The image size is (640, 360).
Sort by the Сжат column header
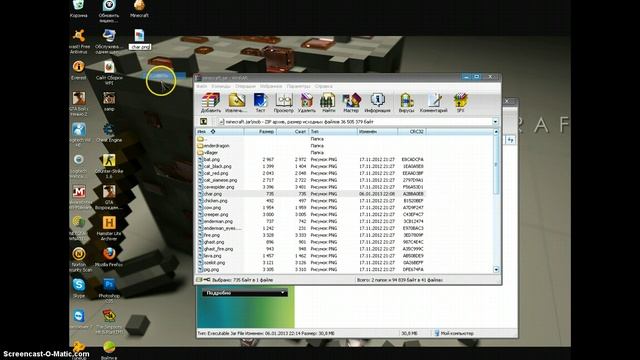293,132
